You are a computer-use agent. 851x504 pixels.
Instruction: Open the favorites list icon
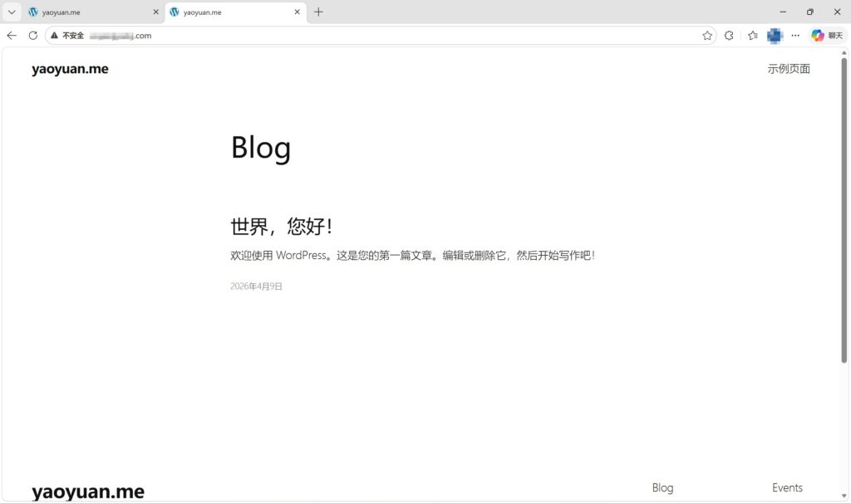tap(752, 36)
